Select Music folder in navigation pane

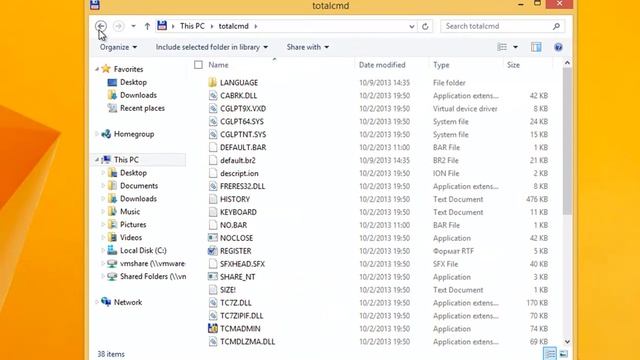(130, 211)
